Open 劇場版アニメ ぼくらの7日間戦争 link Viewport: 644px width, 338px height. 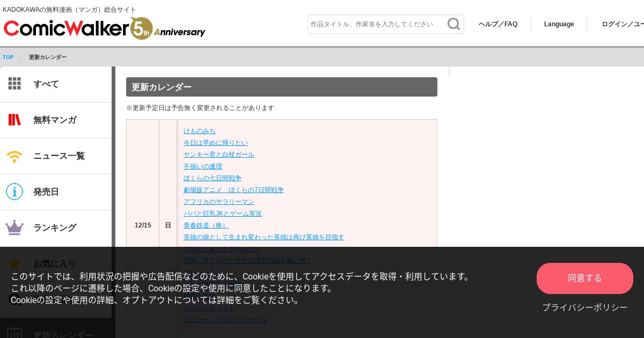(x=233, y=190)
